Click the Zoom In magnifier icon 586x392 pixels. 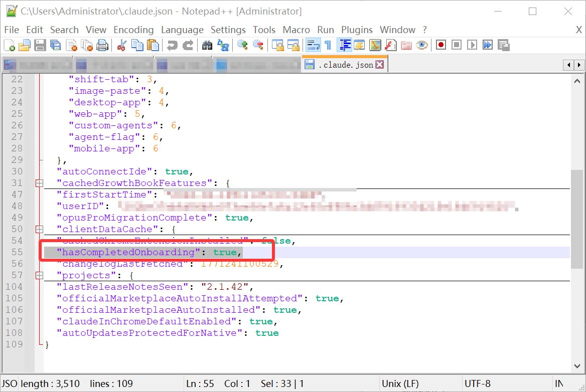[243, 45]
